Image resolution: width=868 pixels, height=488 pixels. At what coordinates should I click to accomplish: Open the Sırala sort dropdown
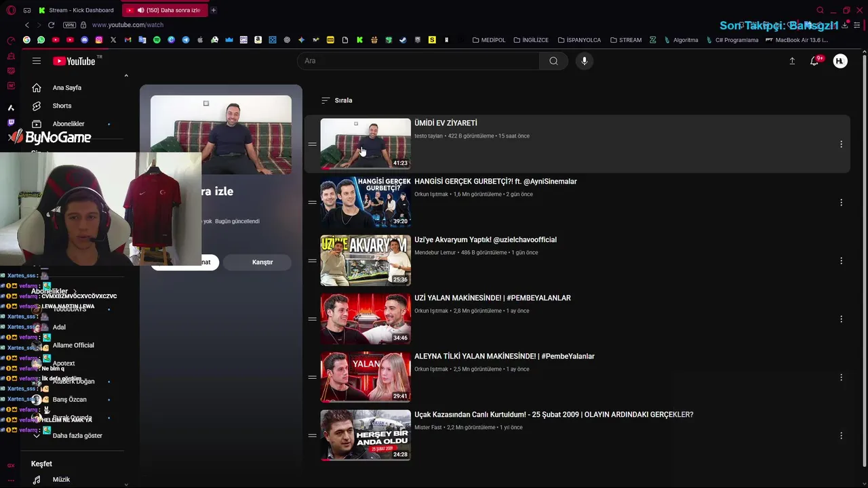tap(336, 100)
